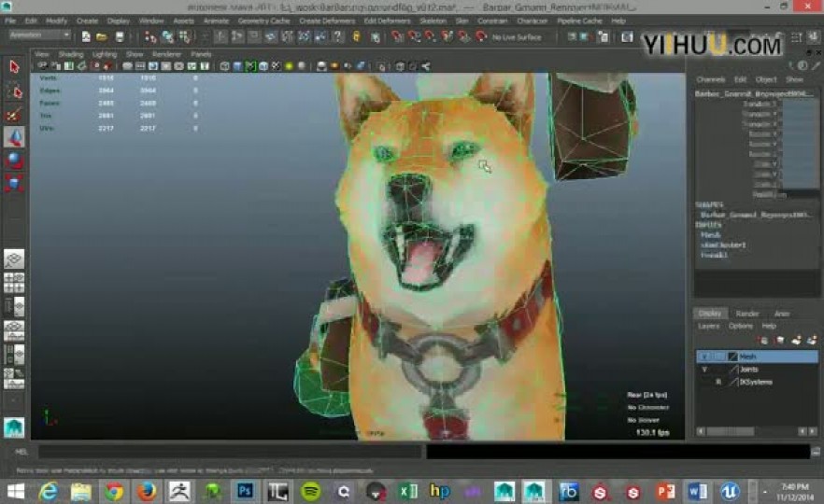Click the green highlighted shading icon
This screenshot has width=824, height=504.
point(250,66)
